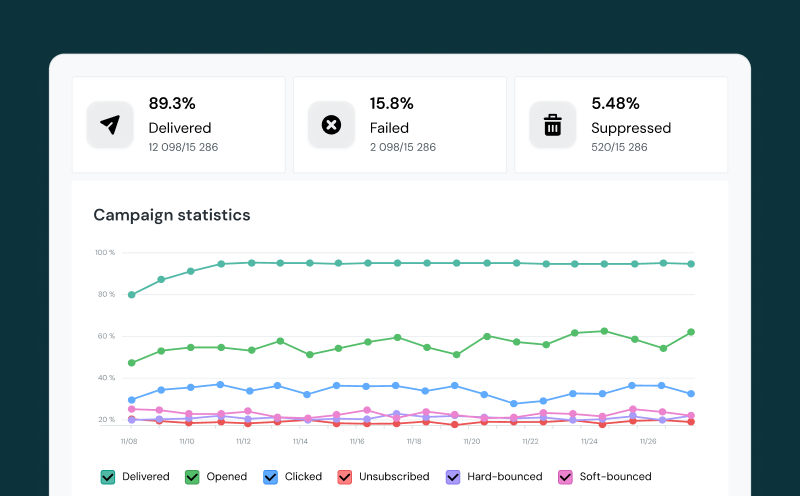Select the 15.8% Failed stat card
The height and width of the screenshot is (496, 800).
point(399,125)
